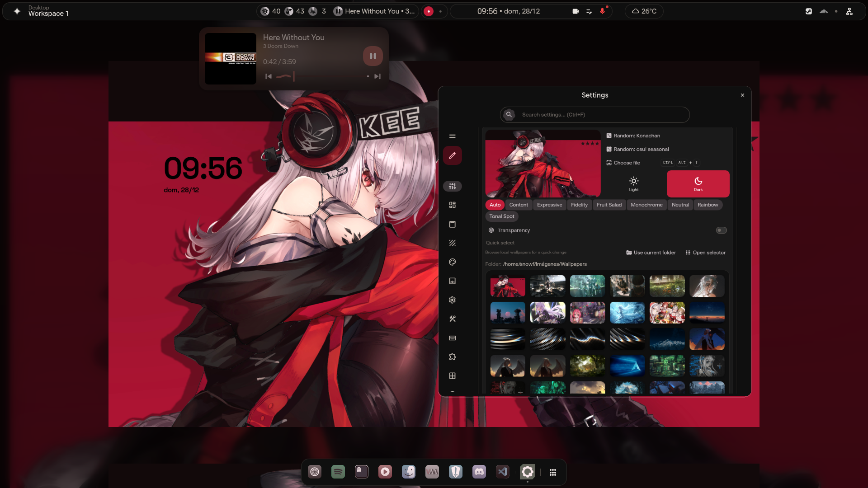868x488 pixels.
Task: Toggle the Transparency switch
Action: pos(721,230)
